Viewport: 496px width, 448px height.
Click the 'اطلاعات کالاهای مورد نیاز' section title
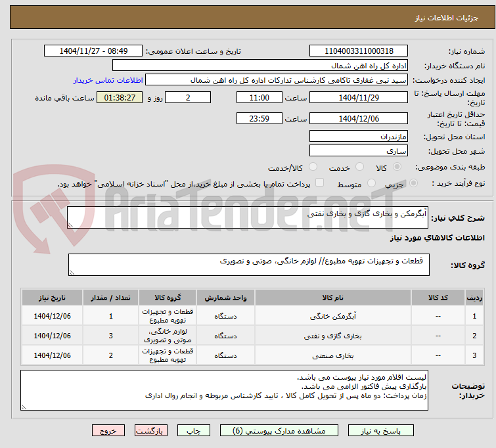point(437,238)
